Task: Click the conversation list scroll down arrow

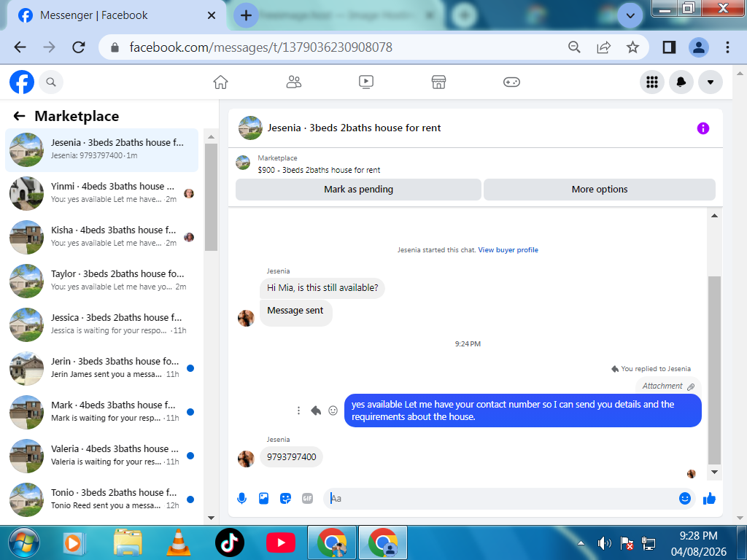Action: click(211, 518)
